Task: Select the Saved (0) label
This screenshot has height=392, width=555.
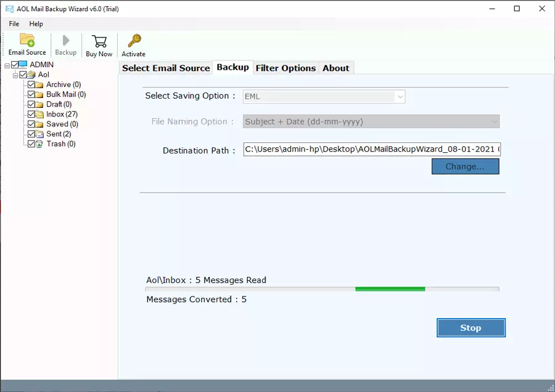Action: point(62,124)
